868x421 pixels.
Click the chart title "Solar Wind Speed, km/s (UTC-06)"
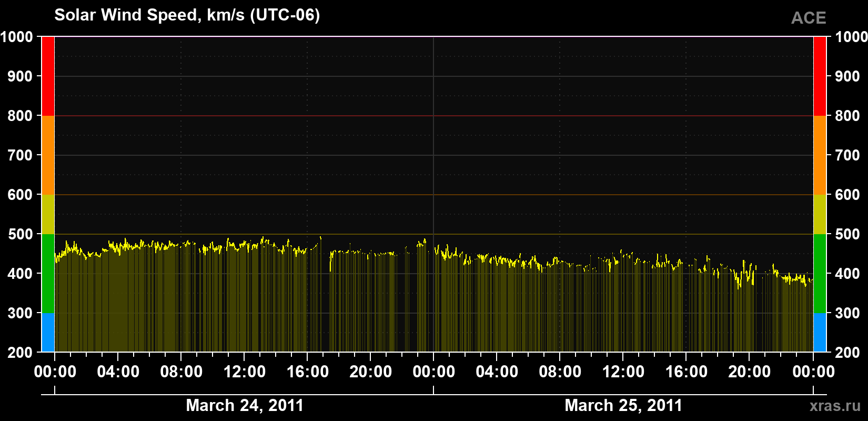click(187, 15)
